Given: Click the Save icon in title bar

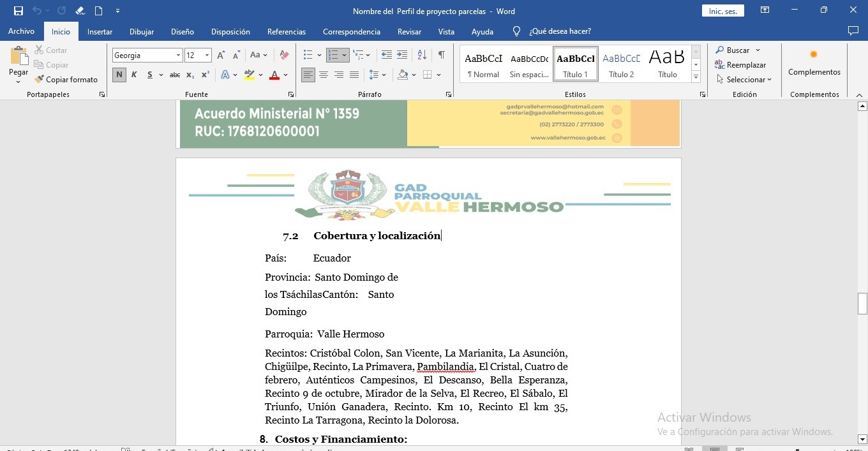Looking at the screenshot, I should tap(19, 11).
